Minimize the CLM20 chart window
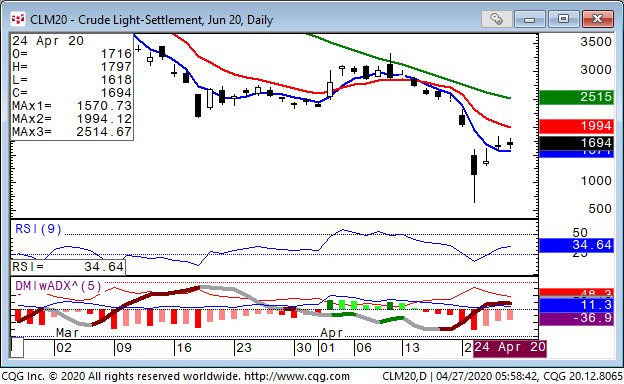 point(529,19)
